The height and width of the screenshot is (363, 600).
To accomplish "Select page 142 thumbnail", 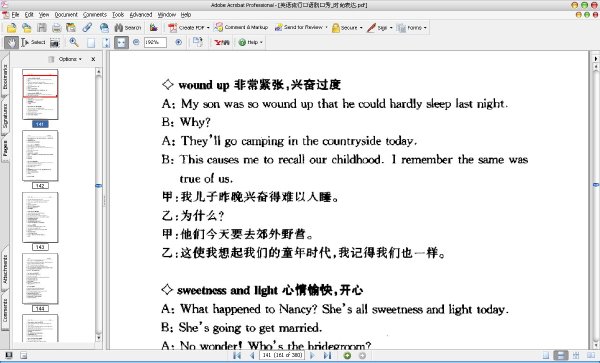I will pyautogui.click(x=40, y=156).
